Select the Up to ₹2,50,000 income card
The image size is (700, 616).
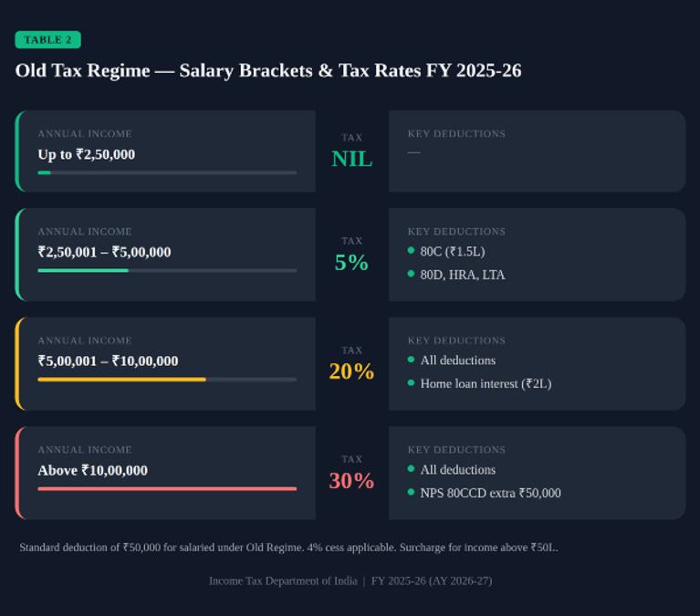tap(165, 151)
